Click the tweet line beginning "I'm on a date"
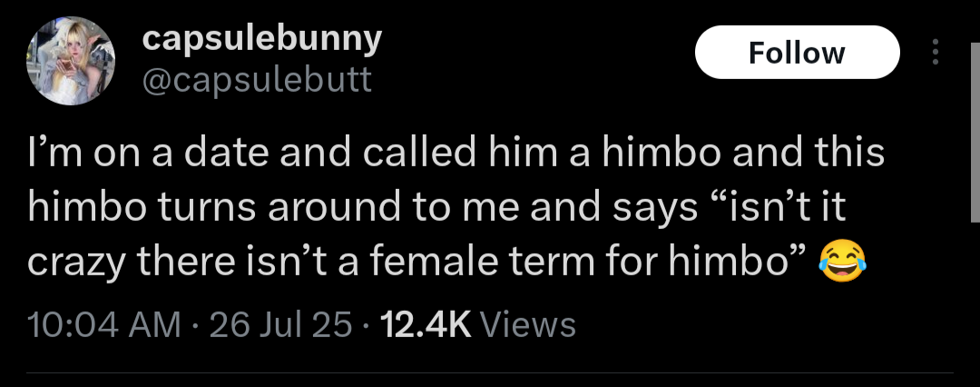The height and width of the screenshot is (387, 980). pos(456,154)
